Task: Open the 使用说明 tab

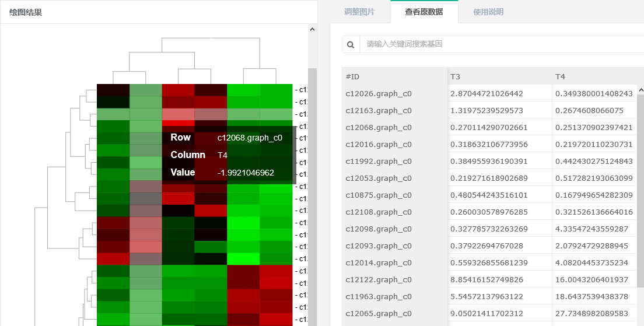Action: [488, 12]
